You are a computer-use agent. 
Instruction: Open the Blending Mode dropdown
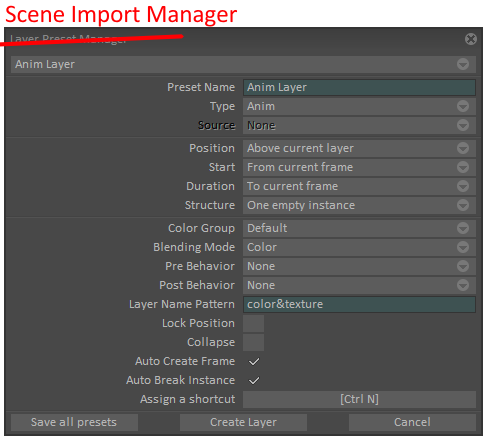coord(359,247)
